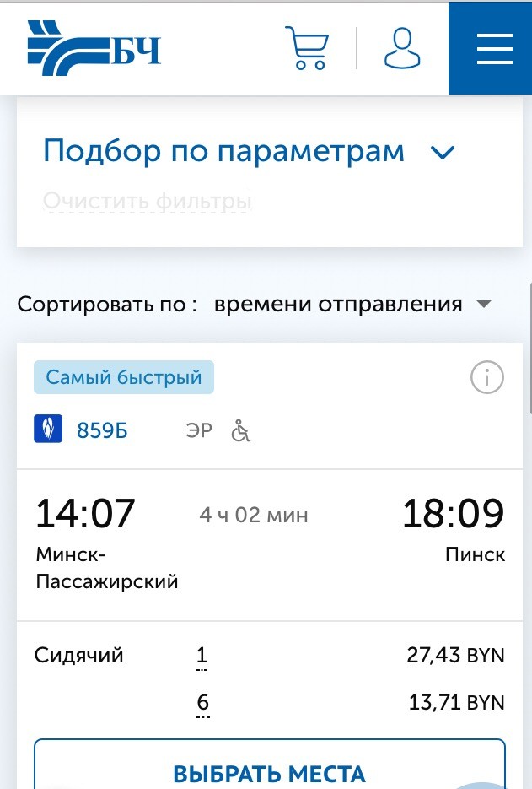Open train number 859Б link
This screenshot has height=789, width=532.
[x=102, y=431]
